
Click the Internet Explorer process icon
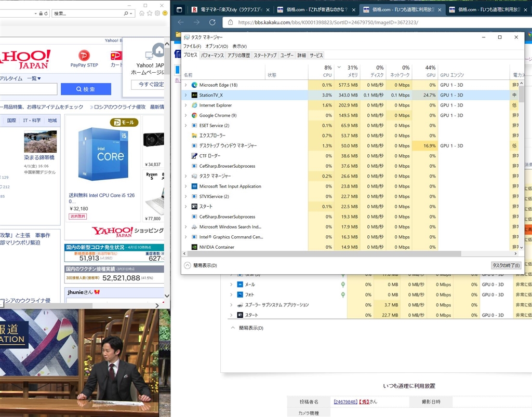point(194,105)
